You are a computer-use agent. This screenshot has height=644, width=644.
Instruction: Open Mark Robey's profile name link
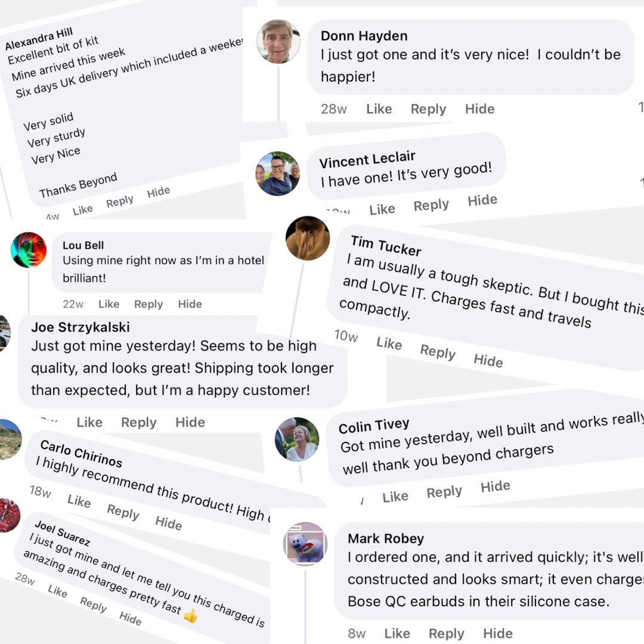click(x=386, y=538)
